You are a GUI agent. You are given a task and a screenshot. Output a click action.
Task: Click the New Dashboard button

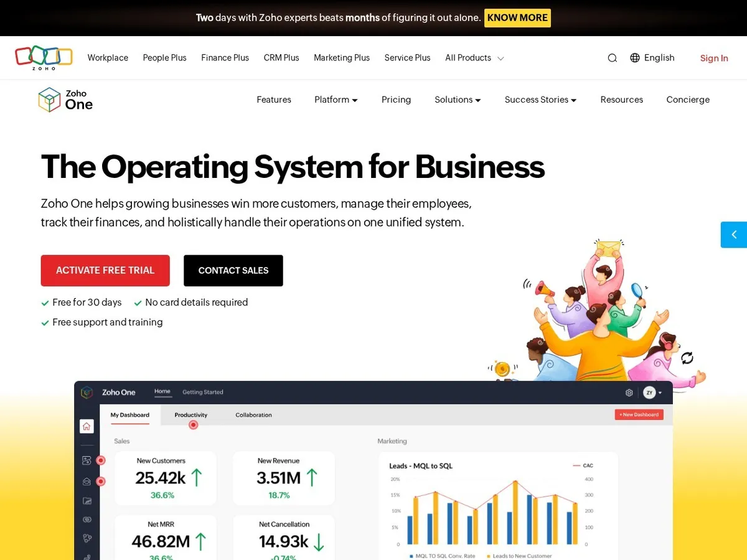639,414
